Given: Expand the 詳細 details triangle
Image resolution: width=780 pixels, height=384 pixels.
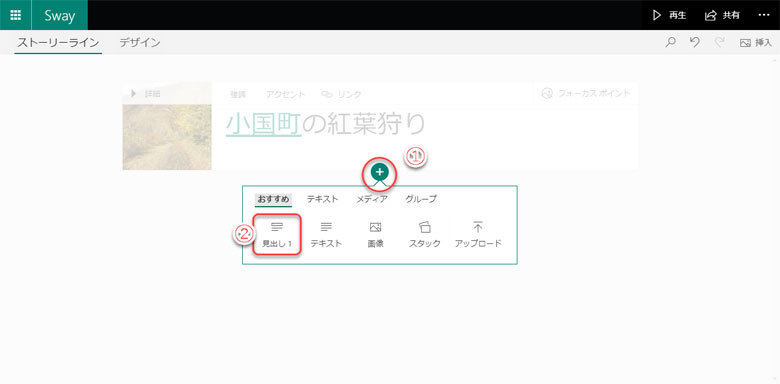Looking at the screenshot, I should (133, 94).
